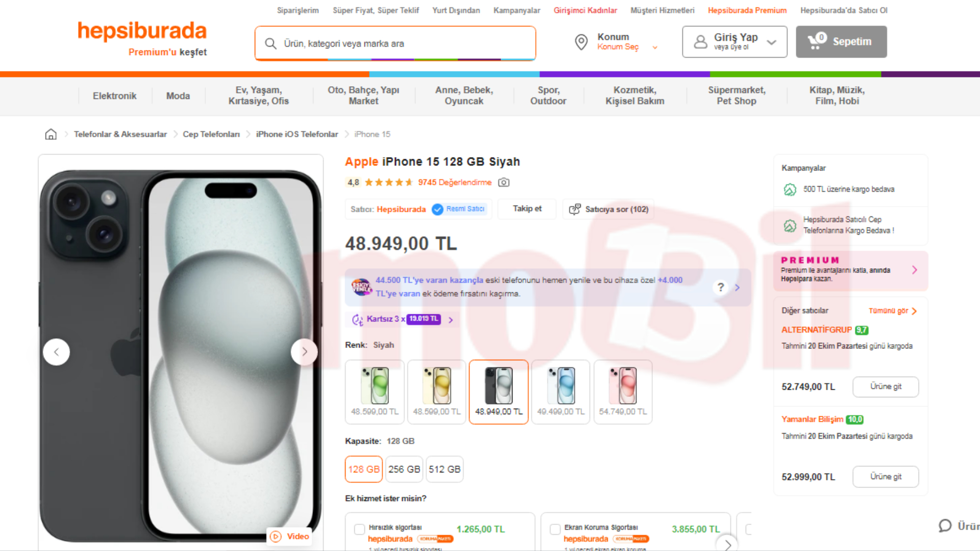Click the product search input field

coord(396,44)
